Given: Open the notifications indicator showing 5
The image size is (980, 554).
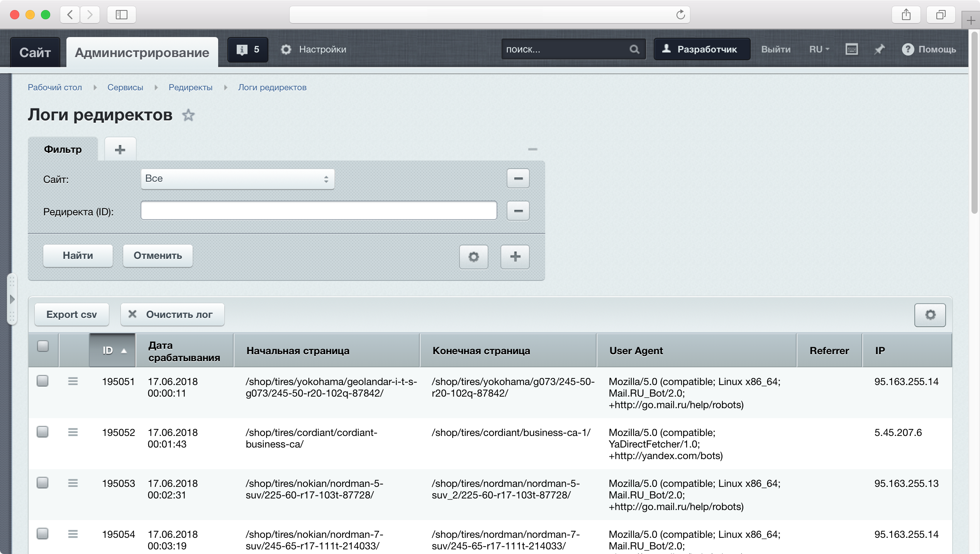Looking at the screenshot, I should coord(248,49).
